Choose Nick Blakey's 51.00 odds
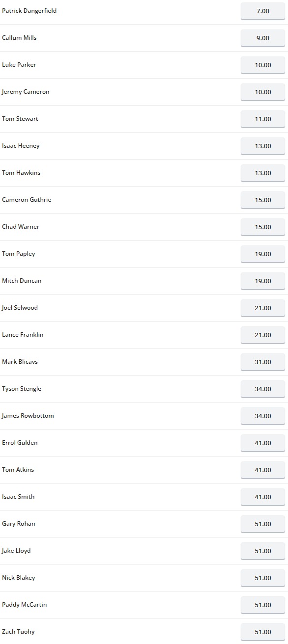The image size is (288, 644). pos(263,578)
